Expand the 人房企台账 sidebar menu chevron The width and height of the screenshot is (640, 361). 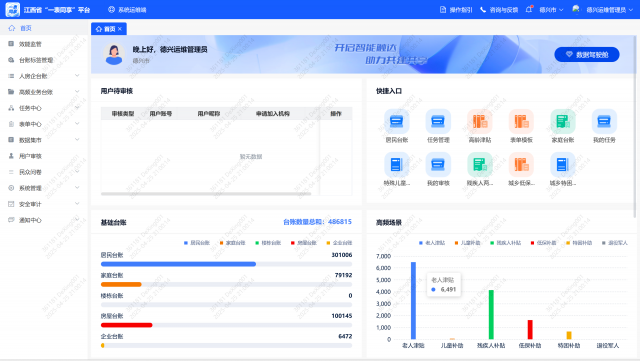tap(77, 76)
